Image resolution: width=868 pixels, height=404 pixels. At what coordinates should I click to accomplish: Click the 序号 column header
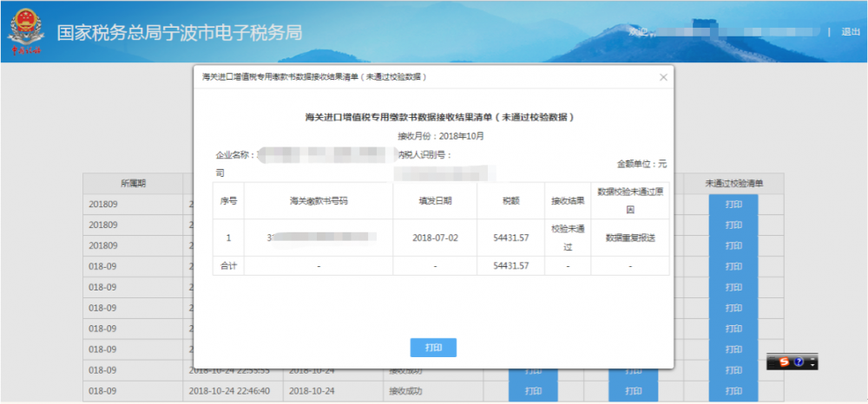click(228, 200)
